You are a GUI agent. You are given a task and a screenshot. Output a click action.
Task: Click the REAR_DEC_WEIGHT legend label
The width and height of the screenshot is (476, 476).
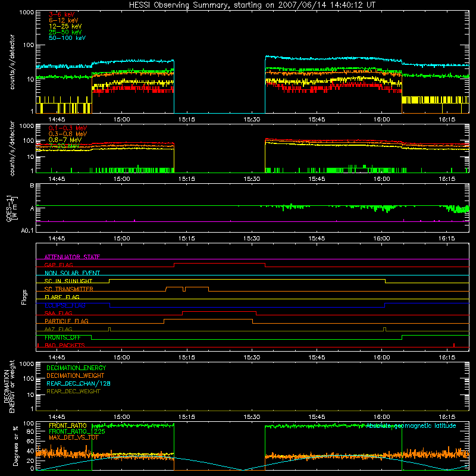(73, 392)
